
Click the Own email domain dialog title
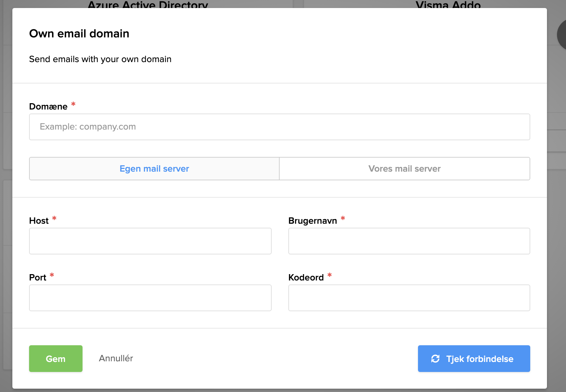pyautogui.click(x=79, y=34)
